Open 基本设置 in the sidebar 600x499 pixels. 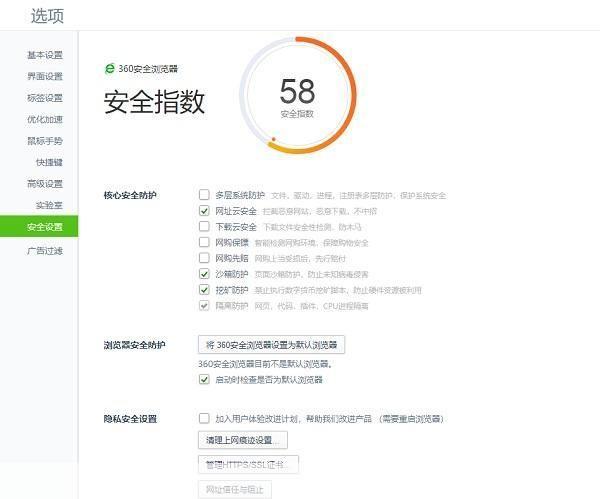(x=45, y=55)
